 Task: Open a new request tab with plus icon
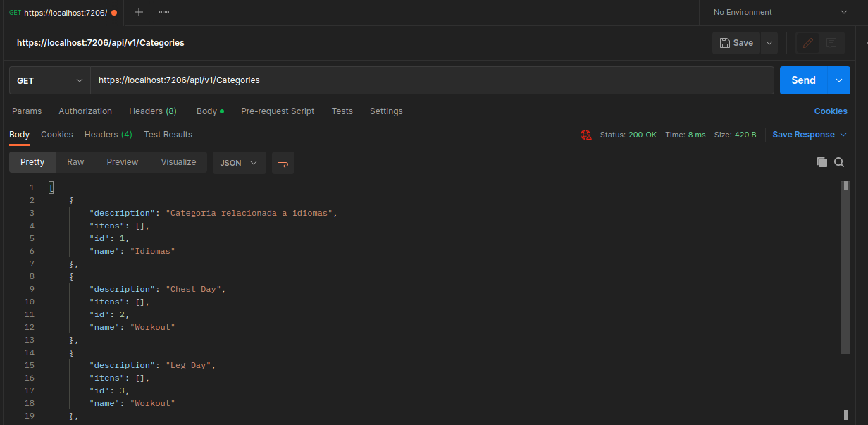coord(139,12)
